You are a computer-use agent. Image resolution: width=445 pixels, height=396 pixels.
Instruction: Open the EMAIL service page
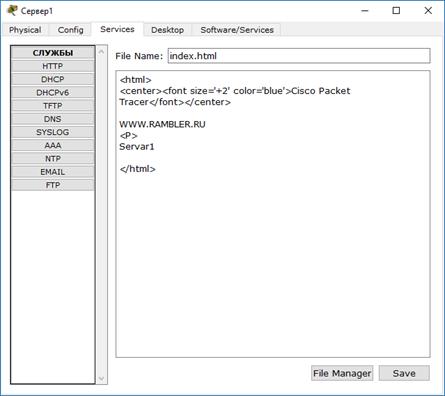(x=53, y=172)
